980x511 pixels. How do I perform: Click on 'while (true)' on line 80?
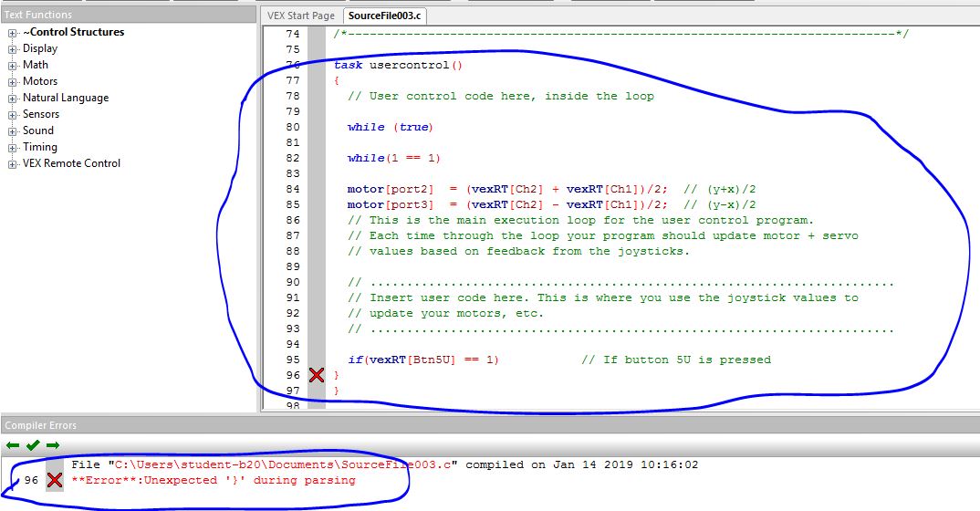point(391,127)
